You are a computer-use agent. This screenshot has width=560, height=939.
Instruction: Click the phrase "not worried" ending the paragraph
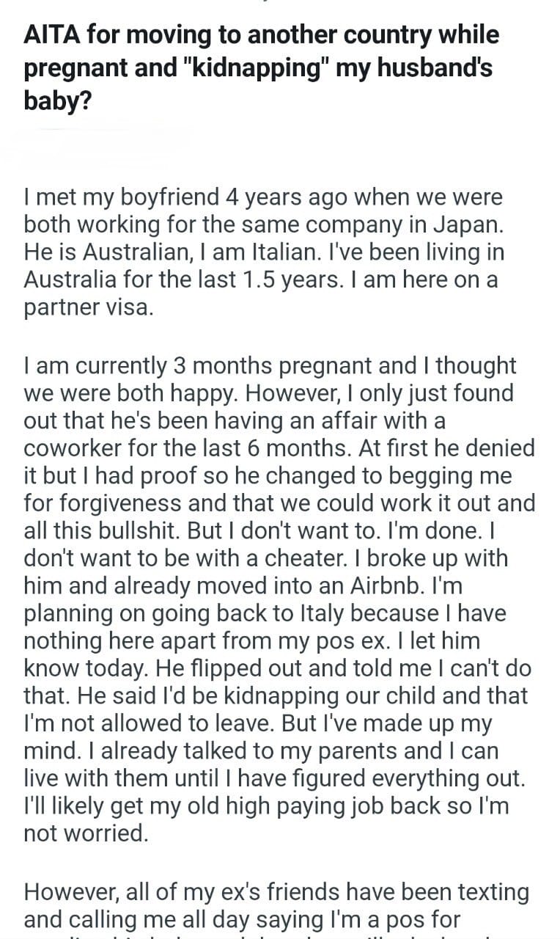click(86, 834)
